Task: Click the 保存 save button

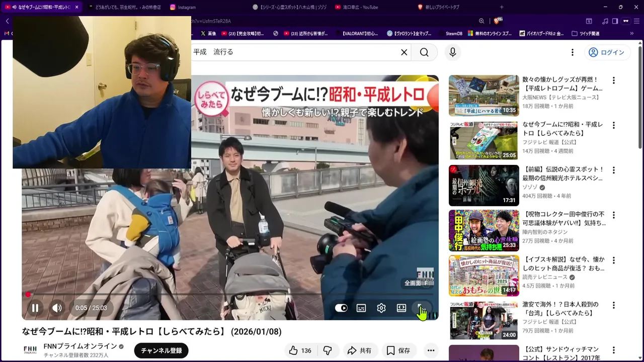Action: coord(398,350)
